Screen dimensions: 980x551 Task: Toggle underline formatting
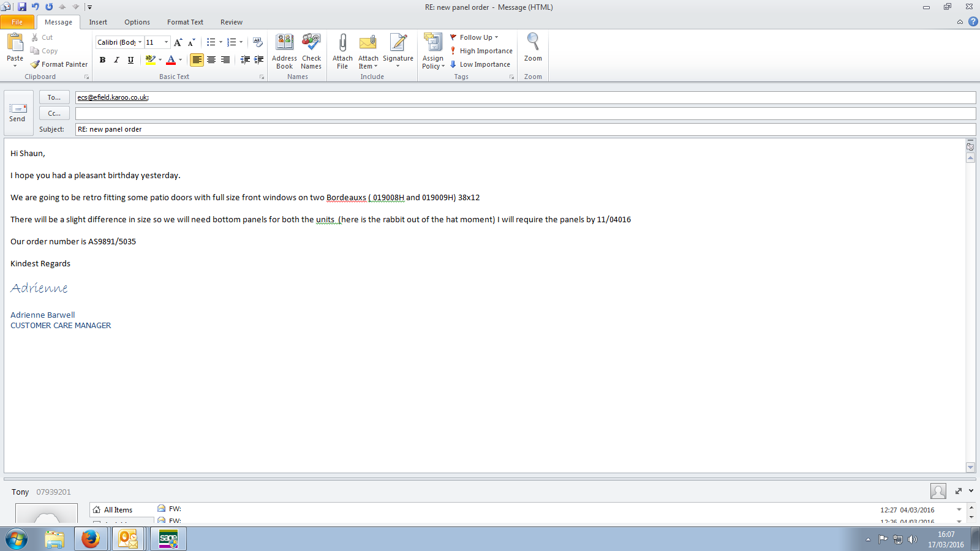tap(130, 59)
